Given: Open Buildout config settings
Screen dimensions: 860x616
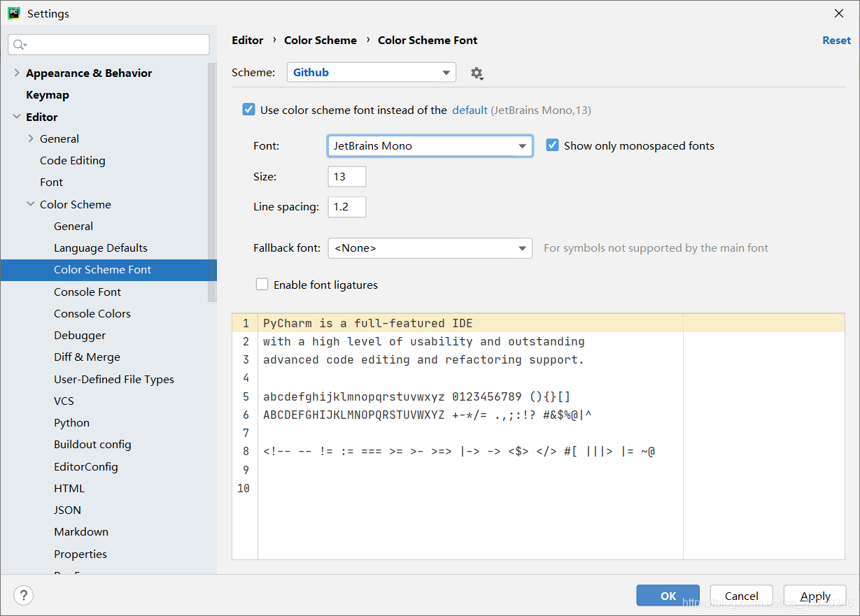Looking at the screenshot, I should [92, 444].
